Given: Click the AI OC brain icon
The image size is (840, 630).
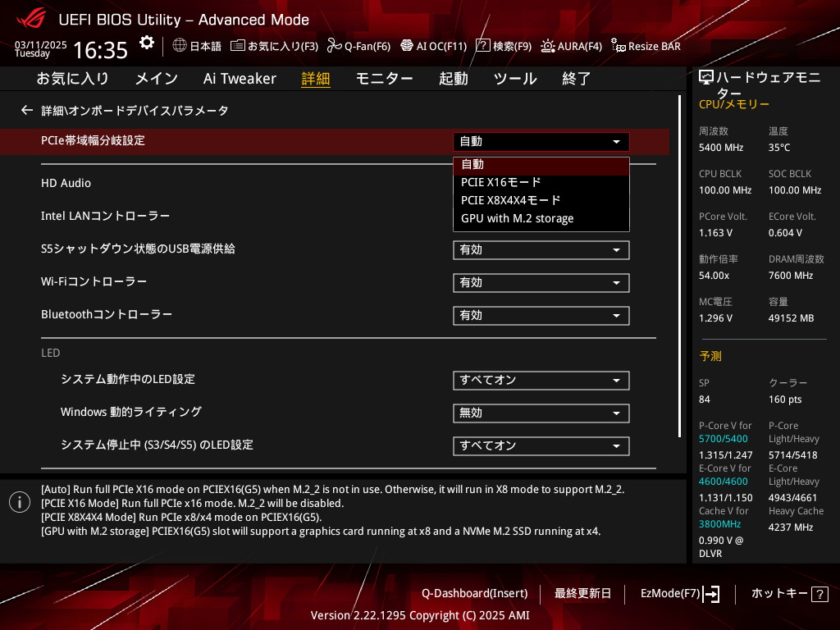Looking at the screenshot, I should [x=407, y=46].
